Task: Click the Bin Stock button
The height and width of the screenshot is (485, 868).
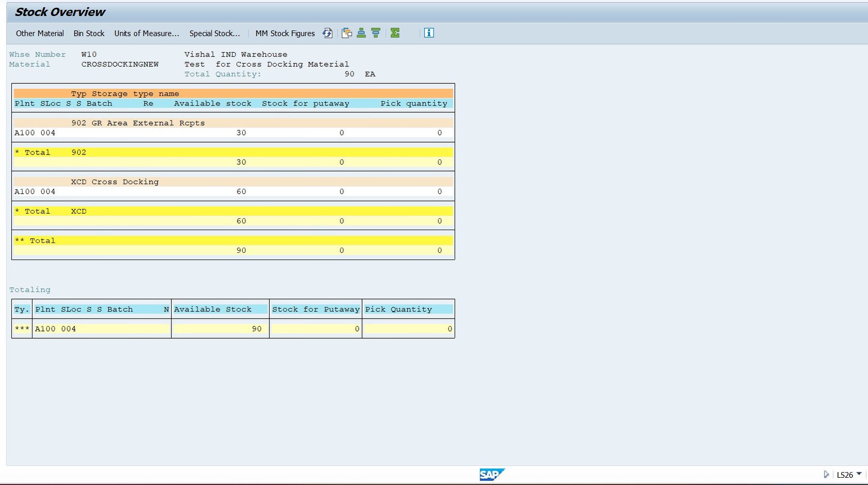Action: coord(89,33)
